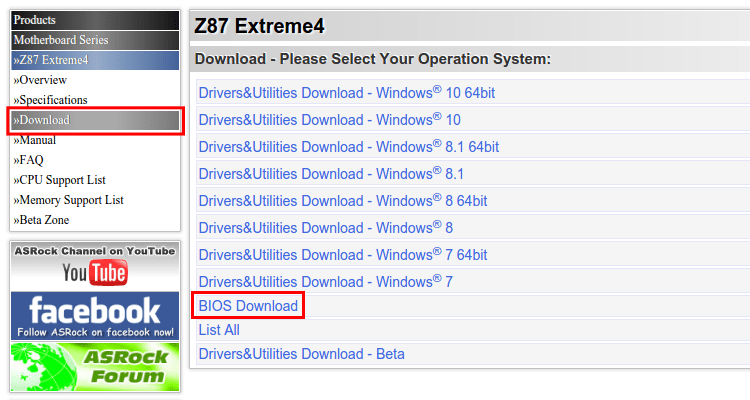Open Drivers&Utilities Download - Windows 8 (32bit)
The width and height of the screenshot is (750, 400).
tap(326, 228)
